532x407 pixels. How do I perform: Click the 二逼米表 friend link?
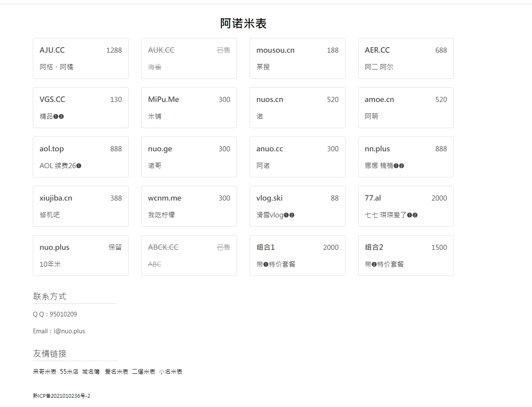pos(144,372)
